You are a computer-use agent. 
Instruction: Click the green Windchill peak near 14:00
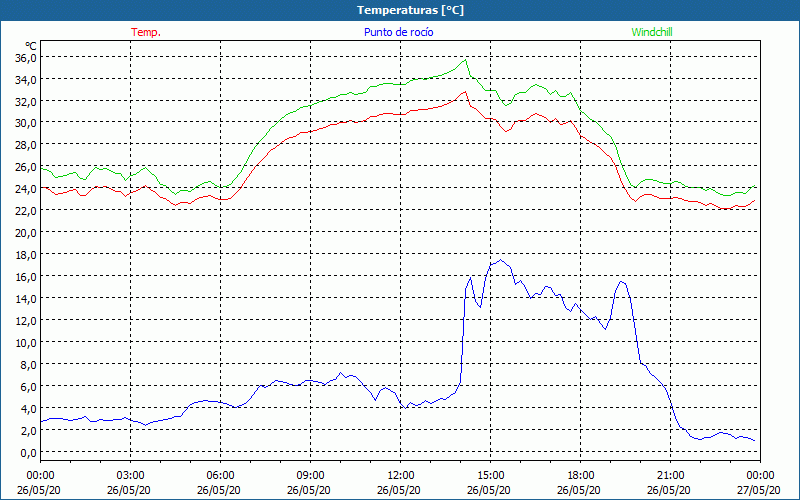point(465,60)
